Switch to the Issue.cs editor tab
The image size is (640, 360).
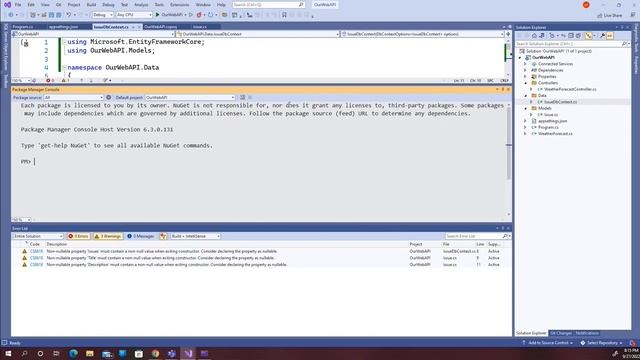(200, 27)
